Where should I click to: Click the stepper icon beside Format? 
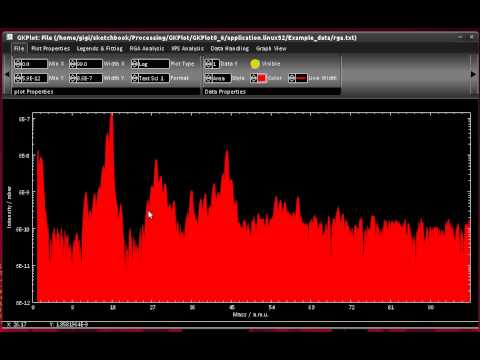click(135, 78)
